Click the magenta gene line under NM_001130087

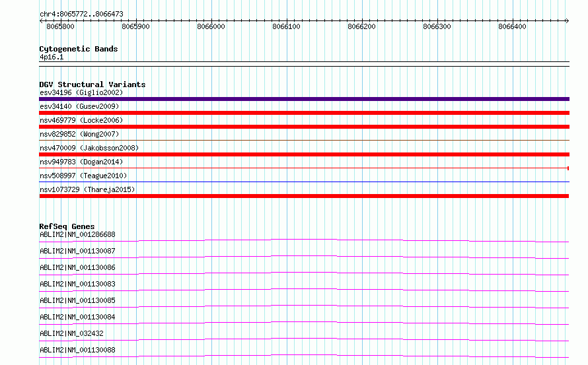(x=304, y=257)
